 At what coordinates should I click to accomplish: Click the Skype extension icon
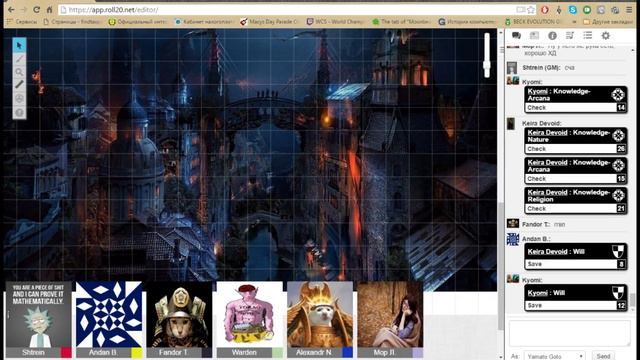point(573,9)
